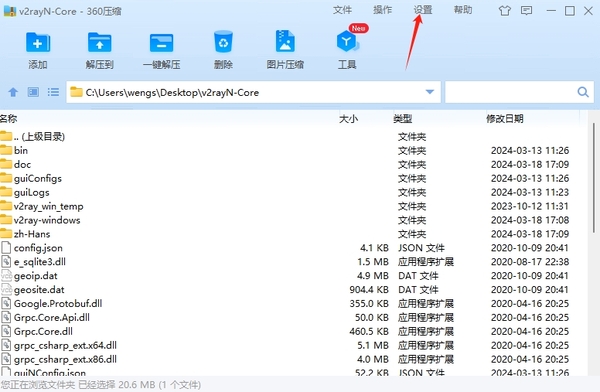Click the search magnifier icon
The image size is (600, 392).
tap(583, 92)
